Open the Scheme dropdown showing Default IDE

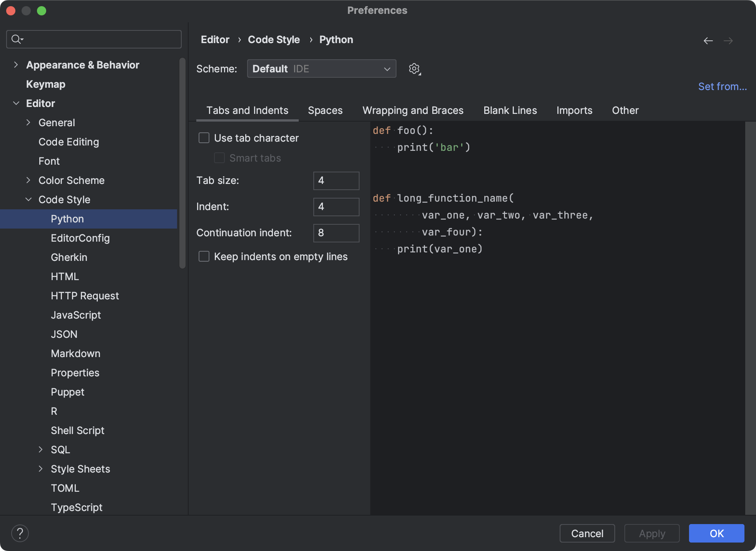321,68
